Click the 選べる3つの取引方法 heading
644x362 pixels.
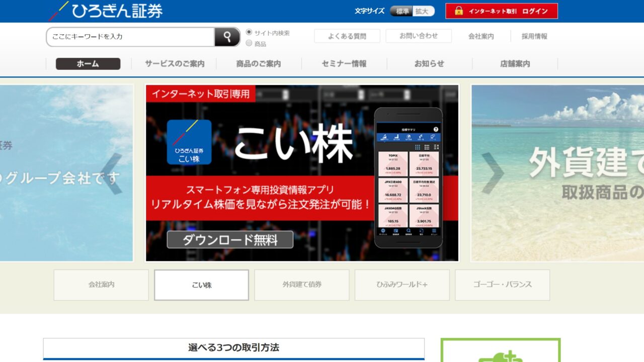coord(234,348)
